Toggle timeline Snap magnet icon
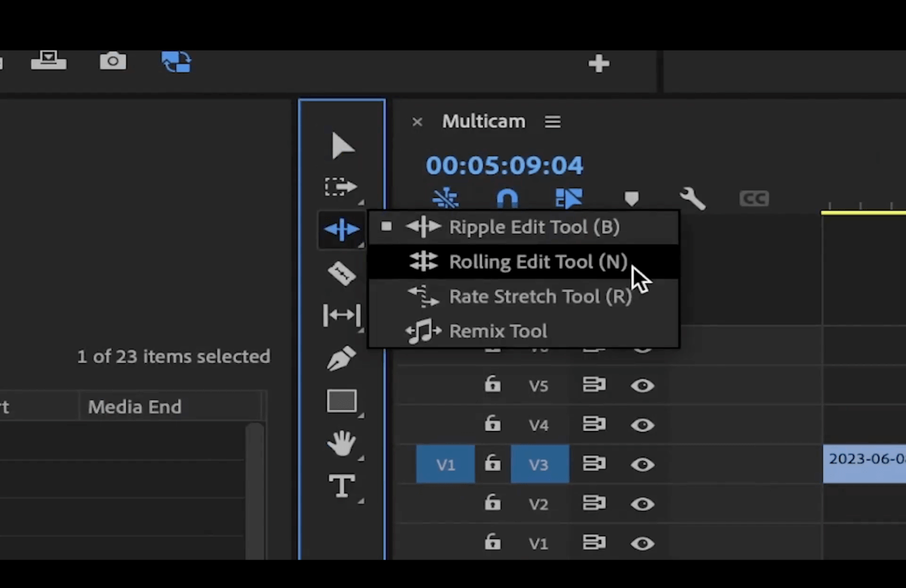The image size is (906, 588). (x=507, y=199)
